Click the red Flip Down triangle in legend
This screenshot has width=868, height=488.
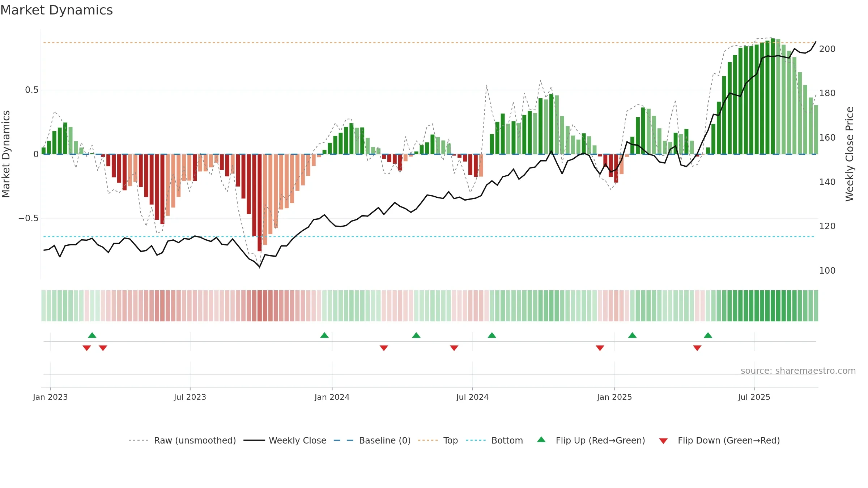tap(663, 441)
